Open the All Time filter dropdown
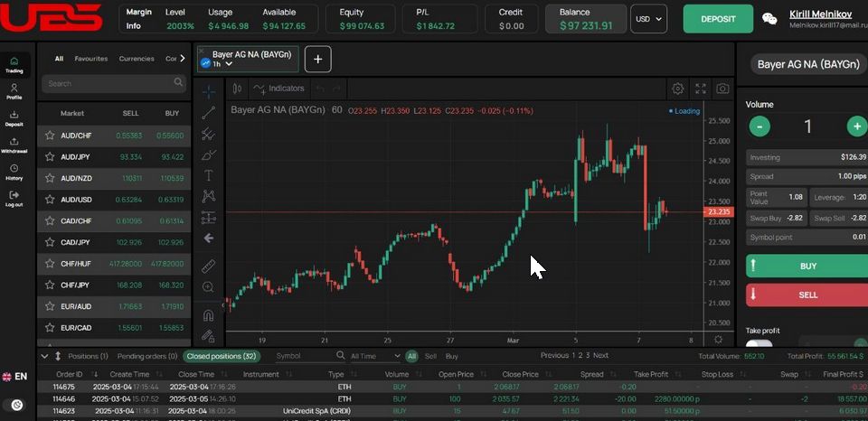Image resolution: width=868 pixels, height=421 pixels. (x=375, y=356)
